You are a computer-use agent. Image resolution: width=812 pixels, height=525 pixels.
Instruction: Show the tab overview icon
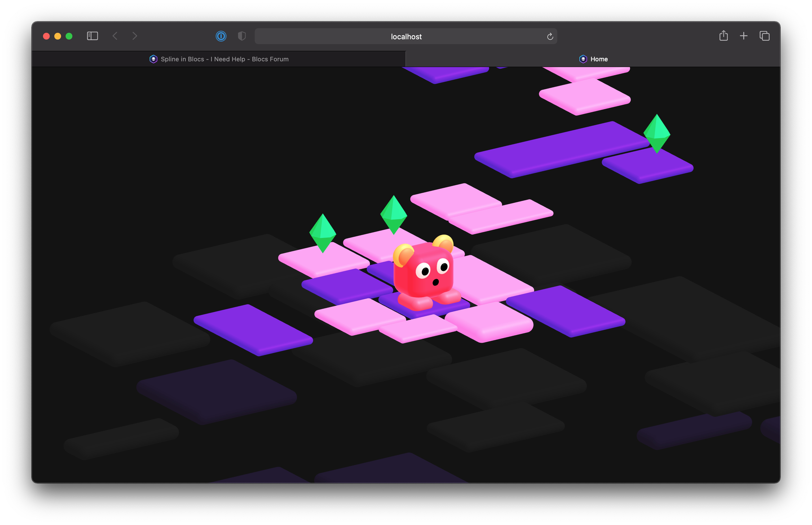(764, 36)
